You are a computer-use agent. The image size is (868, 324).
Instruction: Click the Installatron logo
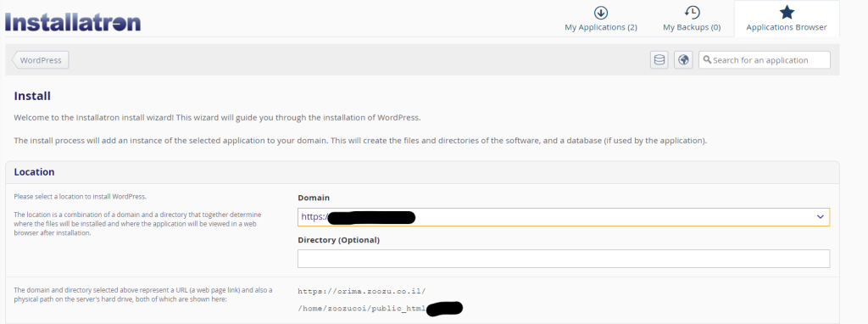click(x=73, y=22)
